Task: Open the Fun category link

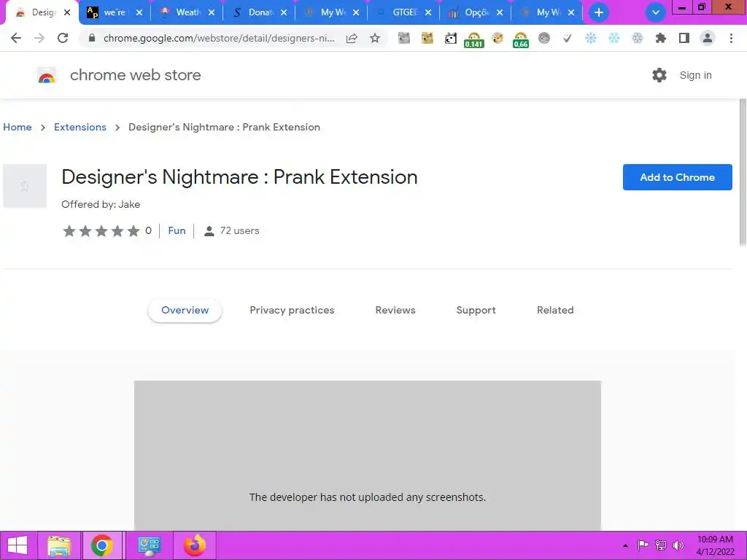Action: pos(177,231)
